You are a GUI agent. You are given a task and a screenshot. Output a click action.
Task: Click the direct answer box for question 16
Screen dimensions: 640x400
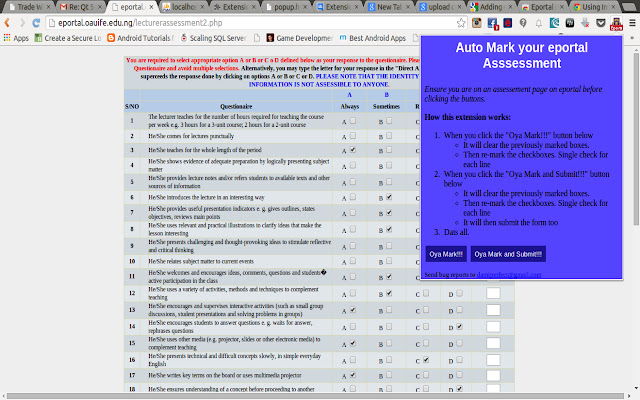point(493,360)
